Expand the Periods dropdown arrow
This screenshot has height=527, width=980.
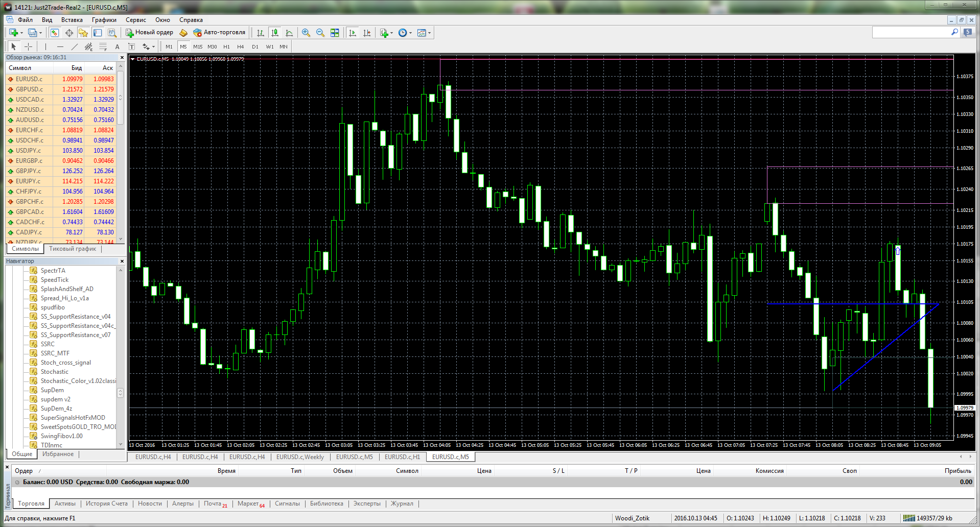(410, 33)
